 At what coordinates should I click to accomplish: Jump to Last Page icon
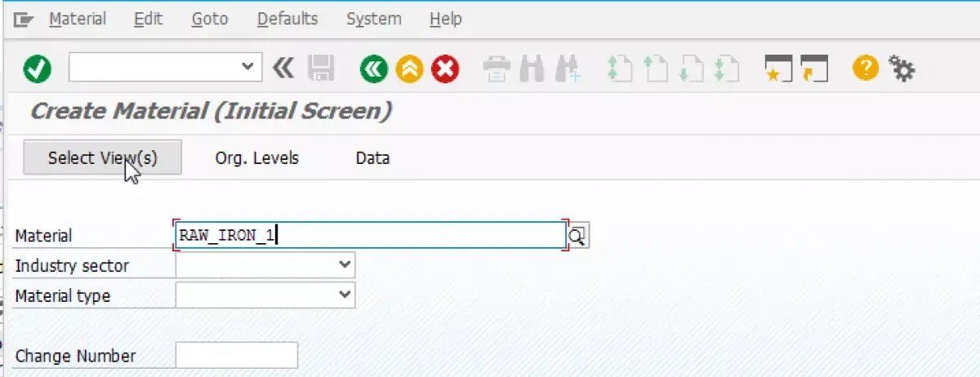(x=727, y=69)
